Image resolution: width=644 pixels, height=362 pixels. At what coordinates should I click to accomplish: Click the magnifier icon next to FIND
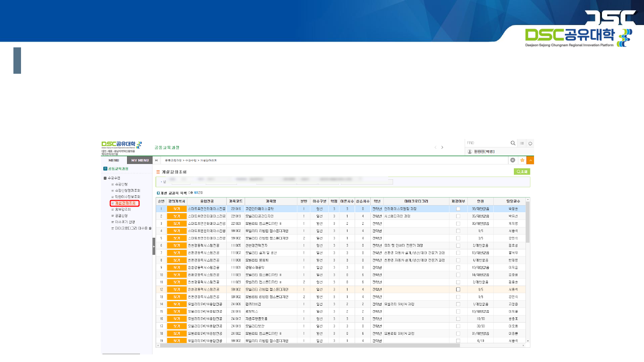(x=513, y=143)
